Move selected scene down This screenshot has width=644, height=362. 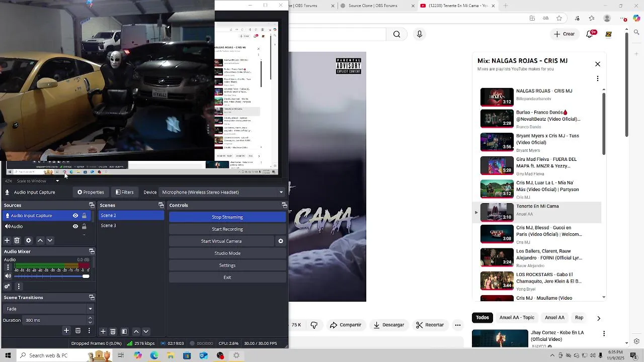point(146,331)
